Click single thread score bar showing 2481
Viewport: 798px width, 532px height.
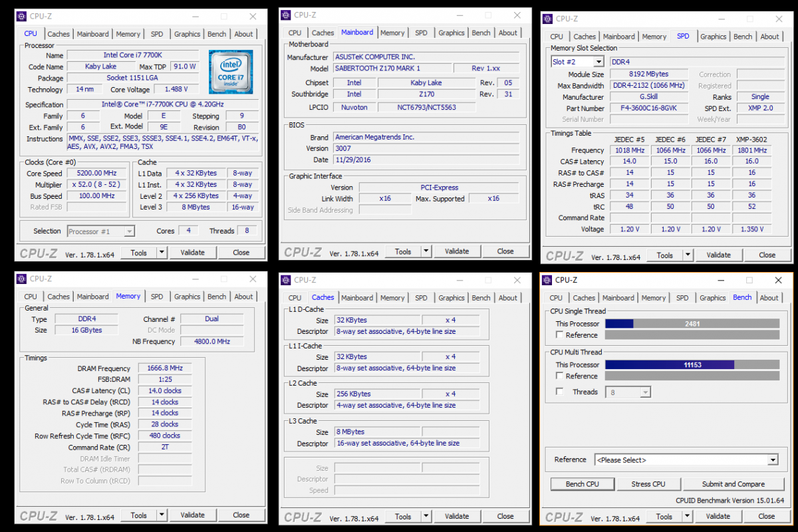point(692,324)
